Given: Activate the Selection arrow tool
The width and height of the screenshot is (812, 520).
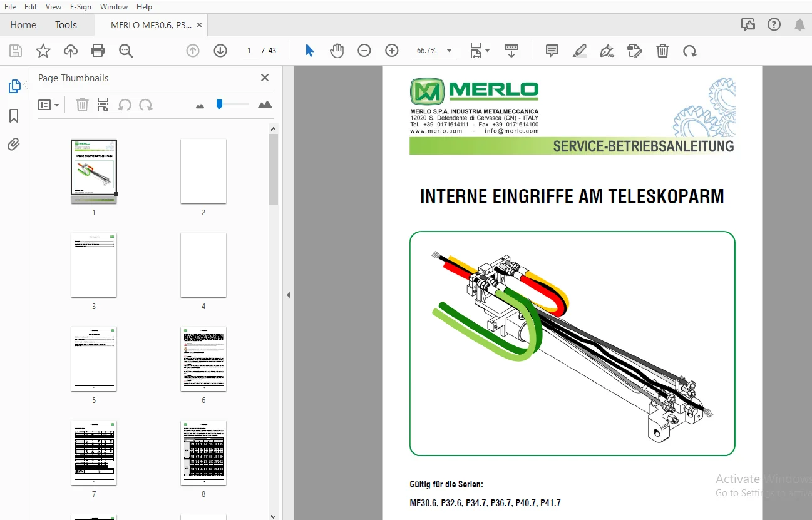Looking at the screenshot, I should pos(309,51).
